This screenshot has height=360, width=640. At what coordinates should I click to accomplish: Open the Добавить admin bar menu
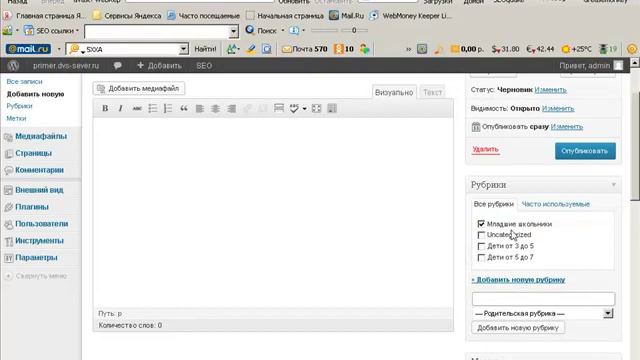coord(159,65)
